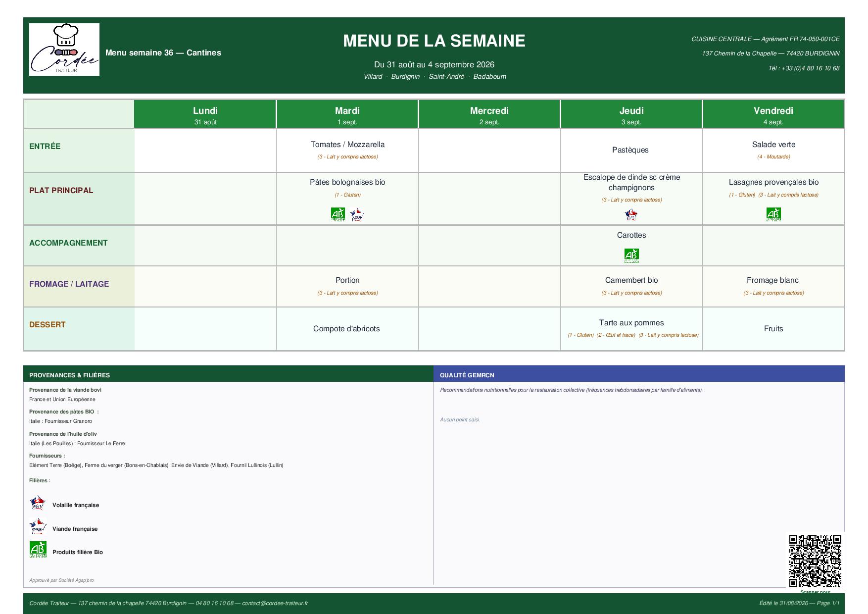Click the ACCOMPAGNEMENT row label
Screen dimensions: 868x614
tap(68, 243)
